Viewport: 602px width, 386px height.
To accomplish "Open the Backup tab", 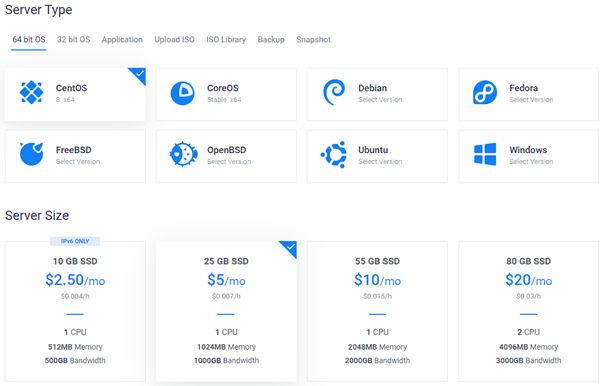I will [271, 40].
